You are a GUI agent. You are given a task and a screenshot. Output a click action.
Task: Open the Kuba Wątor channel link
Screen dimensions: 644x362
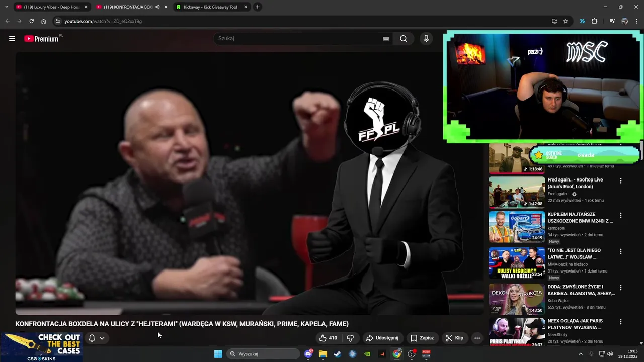558,301
